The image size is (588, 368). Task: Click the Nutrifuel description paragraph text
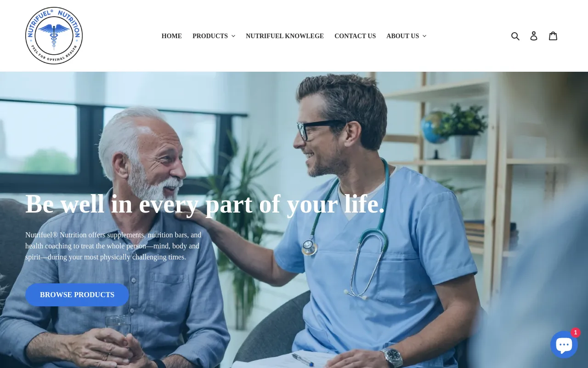pos(113,246)
